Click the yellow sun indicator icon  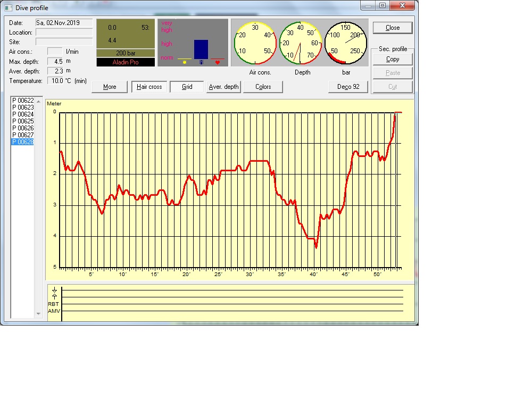185,62
